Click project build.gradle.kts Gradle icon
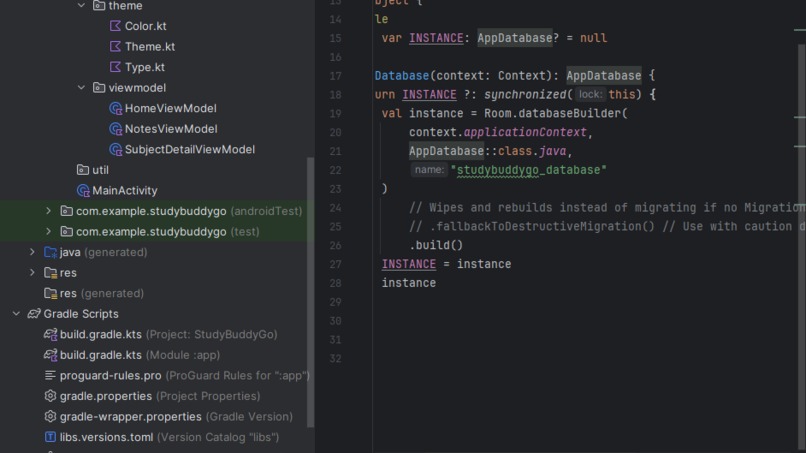Image resolution: width=806 pixels, height=453 pixels. (x=50, y=334)
